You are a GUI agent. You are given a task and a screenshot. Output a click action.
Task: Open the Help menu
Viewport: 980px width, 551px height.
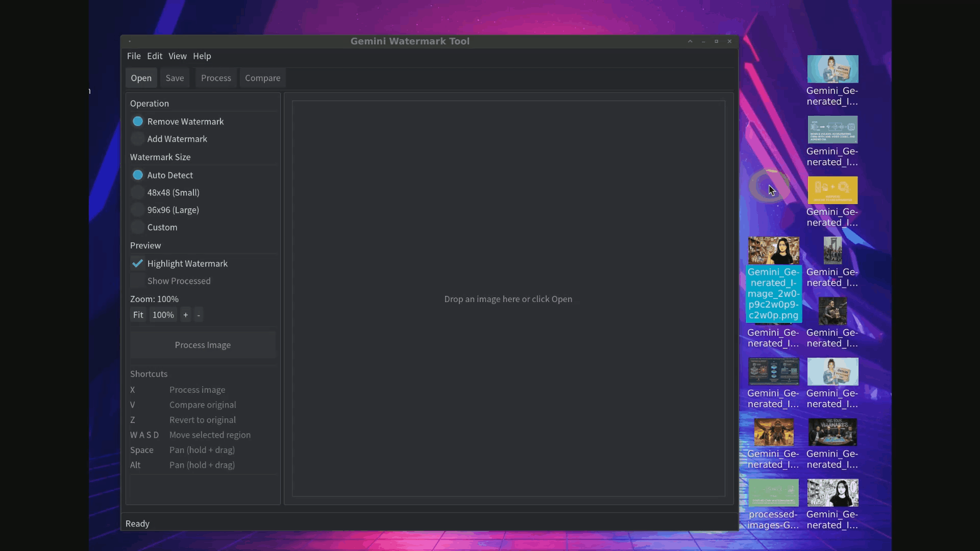pyautogui.click(x=202, y=56)
